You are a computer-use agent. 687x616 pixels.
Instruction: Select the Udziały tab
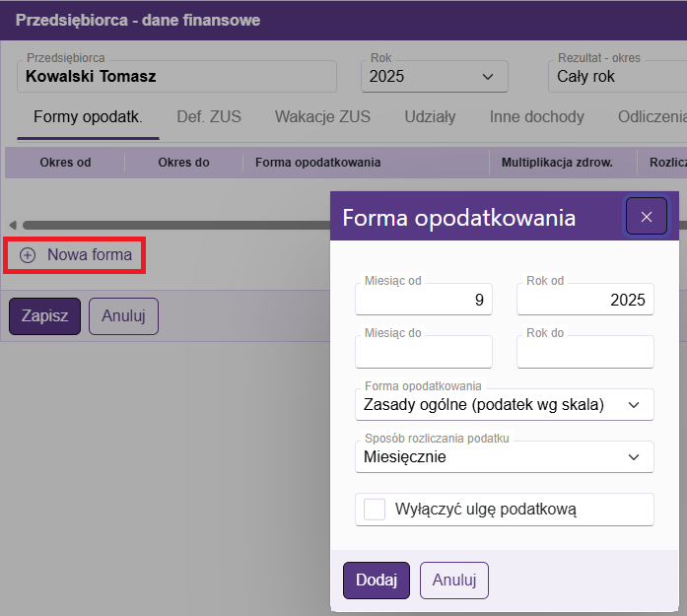[430, 117]
